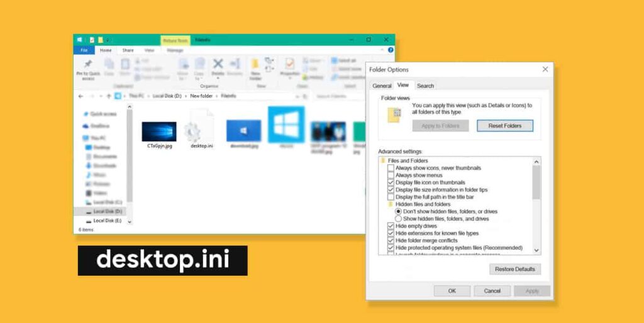Select This PC in Explorer sidebar
Image resolution: width=644 pixels, height=323 pixels.
tap(94, 138)
